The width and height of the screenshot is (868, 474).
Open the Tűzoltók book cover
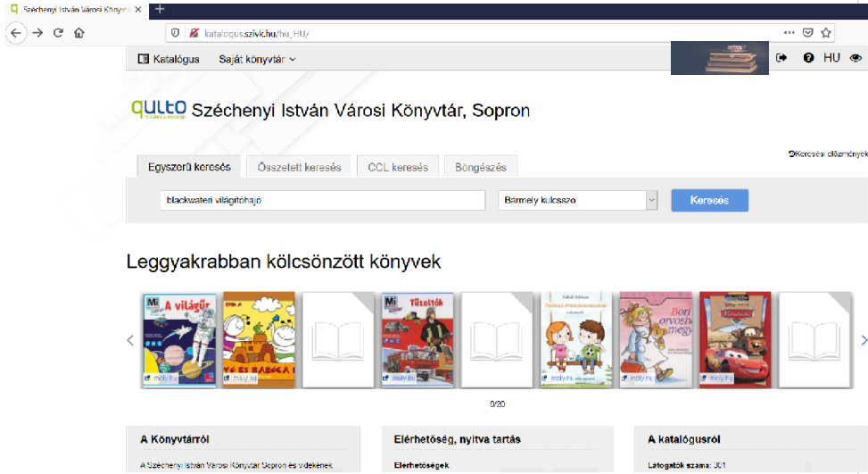pos(417,339)
